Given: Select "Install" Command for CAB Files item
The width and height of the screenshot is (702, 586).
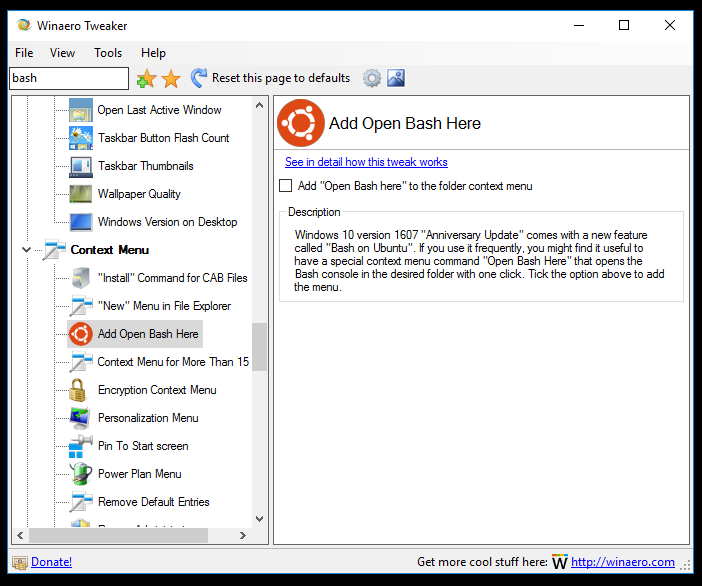Looking at the screenshot, I should [x=172, y=278].
